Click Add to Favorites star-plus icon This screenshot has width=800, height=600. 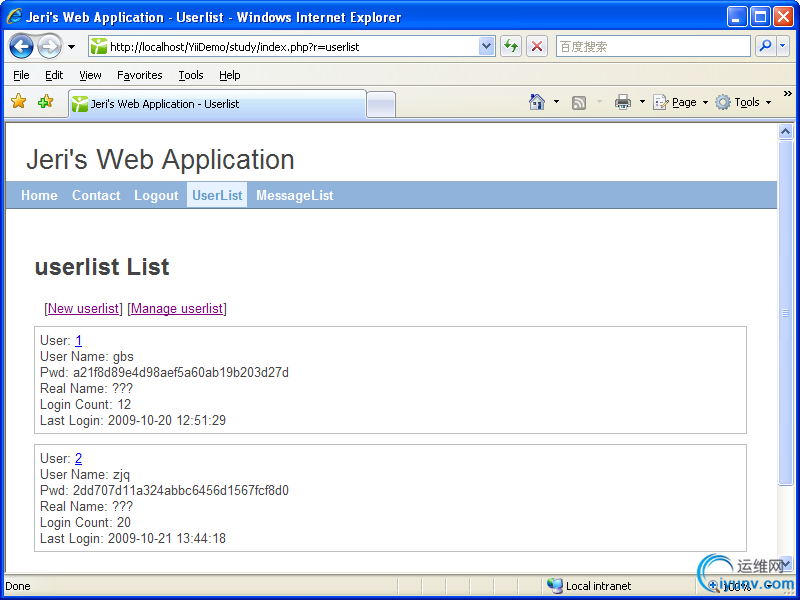45,101
